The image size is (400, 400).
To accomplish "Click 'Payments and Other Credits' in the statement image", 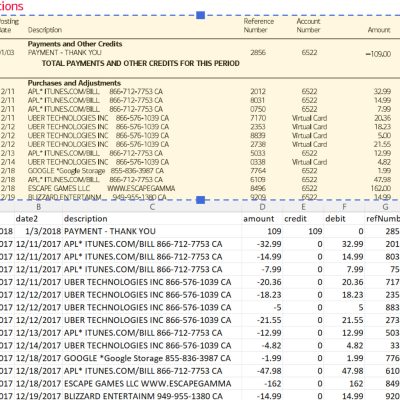I will [x=75, y=44].
